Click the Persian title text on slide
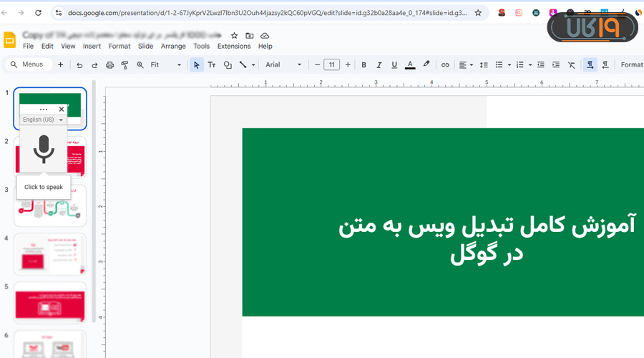Viewport: 644px width, 358px height. [x=487, y=240]
